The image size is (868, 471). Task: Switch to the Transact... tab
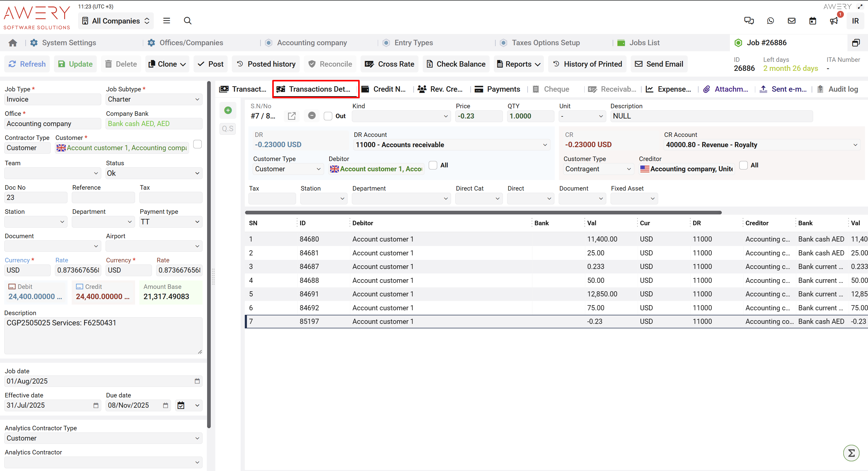pyautogui.click(x=243, y=89)
